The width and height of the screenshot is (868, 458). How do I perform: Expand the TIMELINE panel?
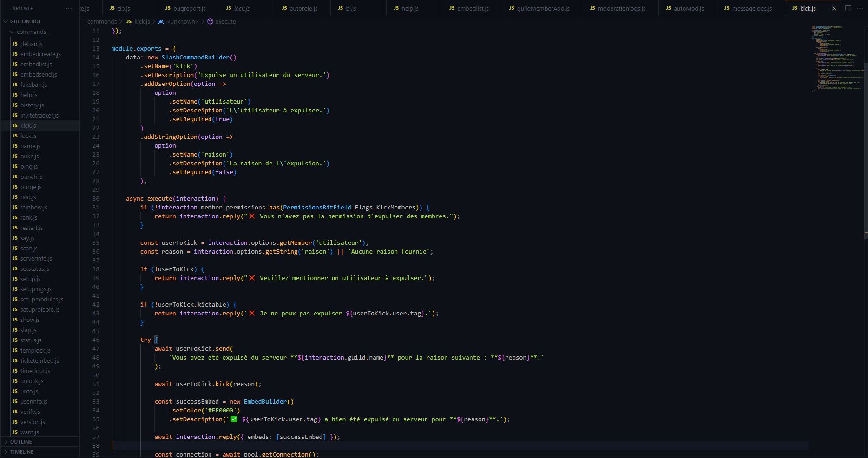pos(21,452)
